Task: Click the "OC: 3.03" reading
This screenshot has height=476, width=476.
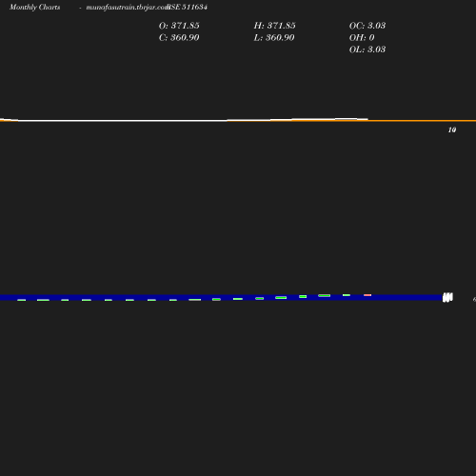Action: pyautogui.click(x=367, y=26)
